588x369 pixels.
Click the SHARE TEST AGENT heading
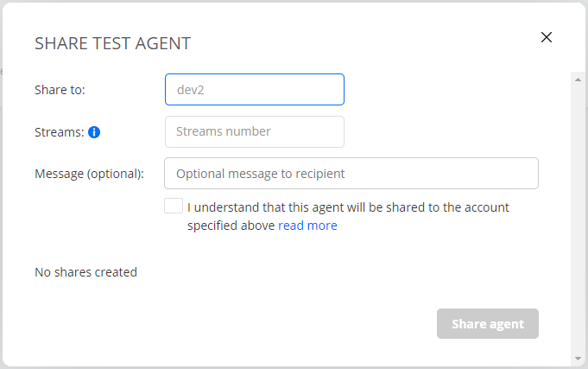click(112, 43)
